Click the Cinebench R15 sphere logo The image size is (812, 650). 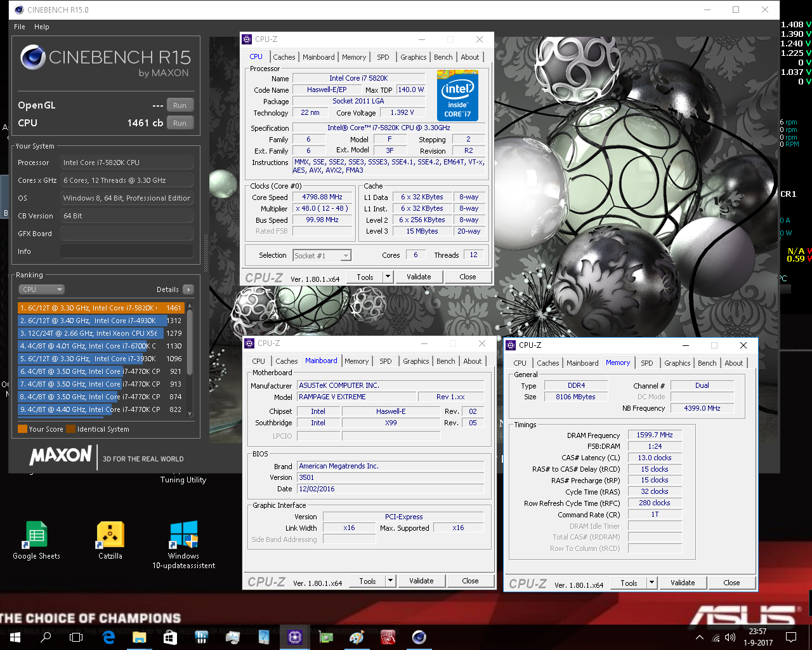tap(33, 58)
